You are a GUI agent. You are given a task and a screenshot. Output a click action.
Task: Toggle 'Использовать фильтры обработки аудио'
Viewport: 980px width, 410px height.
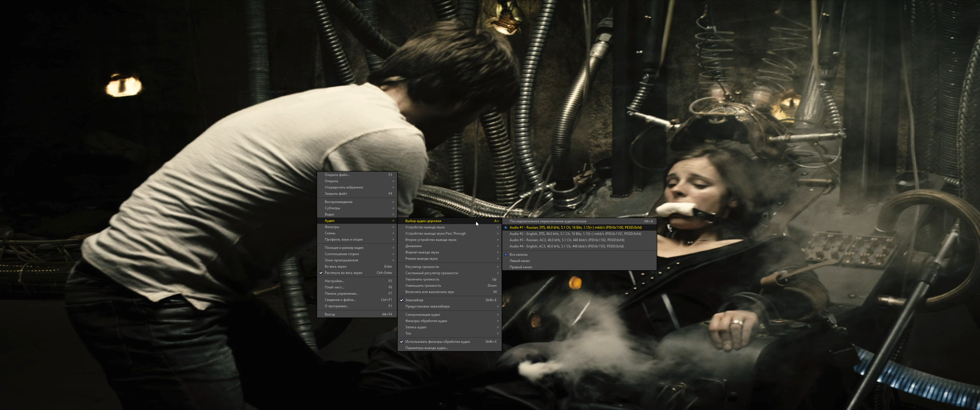pos(449,342)
